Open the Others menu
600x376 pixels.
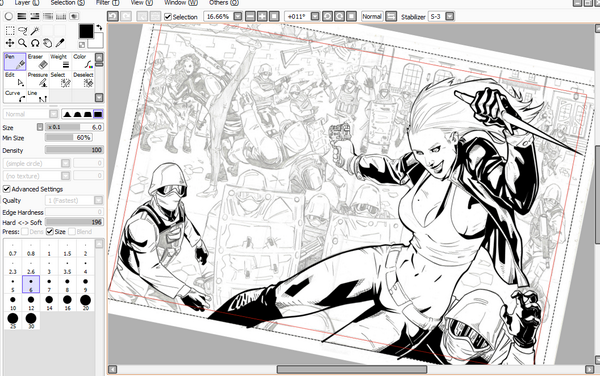(224, 3)
